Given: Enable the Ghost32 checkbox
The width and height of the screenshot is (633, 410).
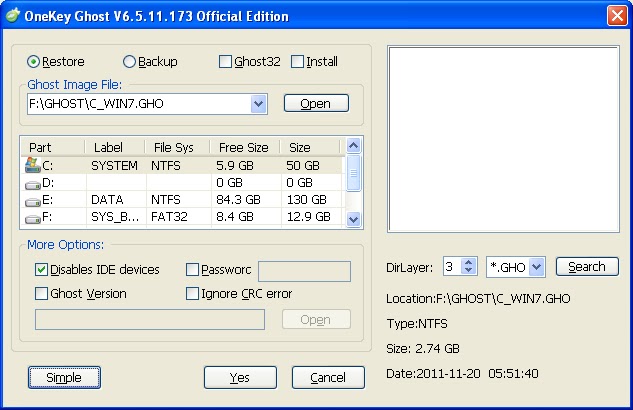Looking at the screenshot, I should (x=225, y=62).
